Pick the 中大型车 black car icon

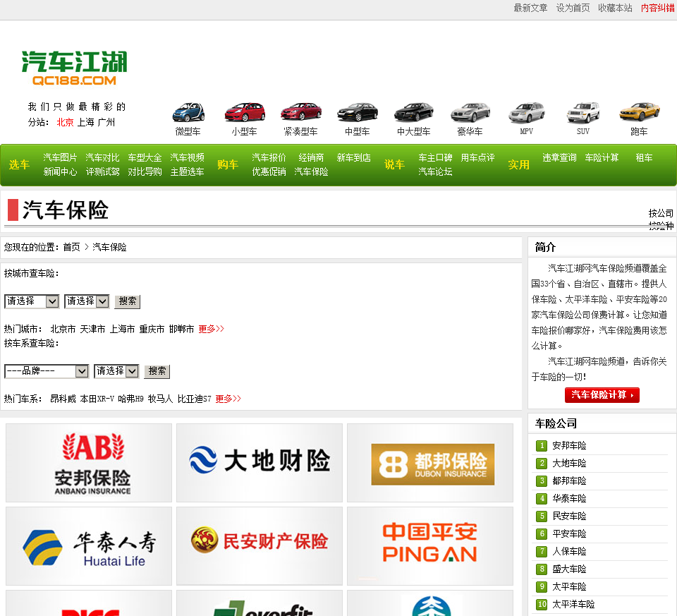coord(414,112)
